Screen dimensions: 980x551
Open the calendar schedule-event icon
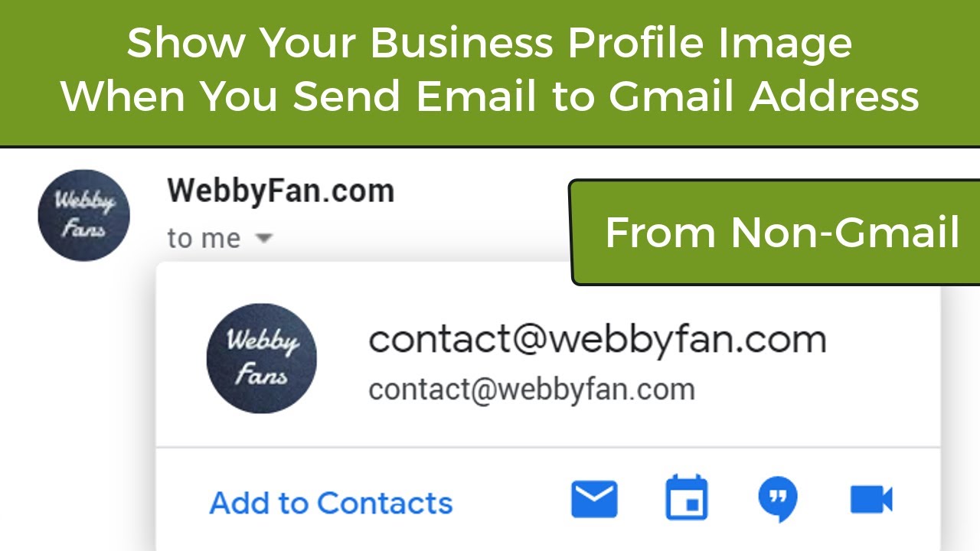tap(686, 498)
